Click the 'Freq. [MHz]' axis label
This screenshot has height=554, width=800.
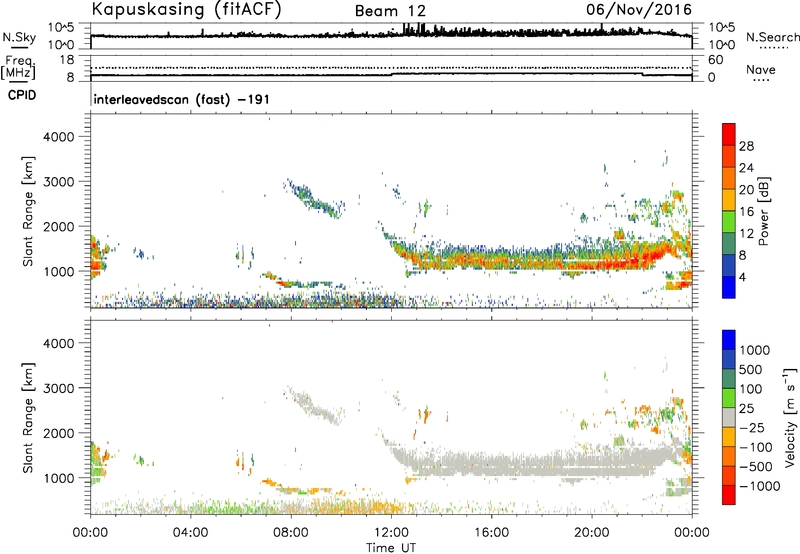click(18, 67)
